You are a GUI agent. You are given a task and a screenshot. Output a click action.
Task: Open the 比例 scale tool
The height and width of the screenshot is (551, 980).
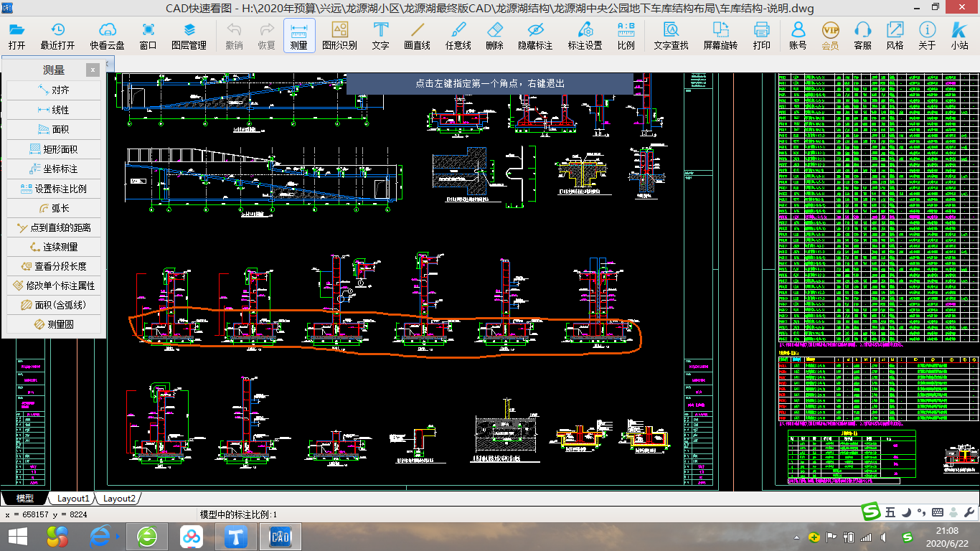[626, 36]
